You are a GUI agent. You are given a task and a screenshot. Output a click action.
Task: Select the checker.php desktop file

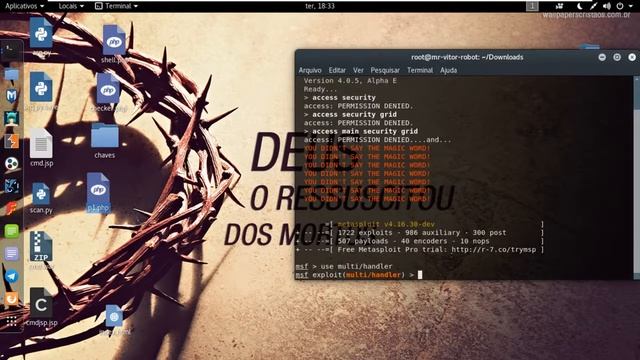tap(109, 92)
